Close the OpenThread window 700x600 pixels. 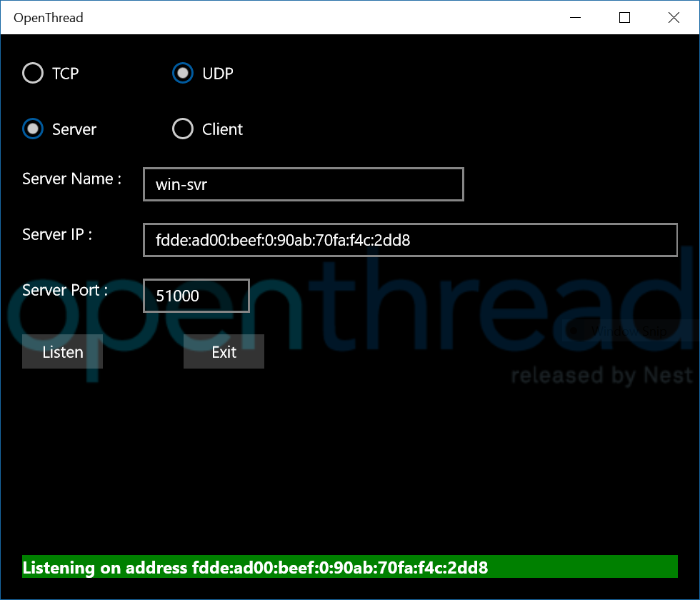coord(674,17)
